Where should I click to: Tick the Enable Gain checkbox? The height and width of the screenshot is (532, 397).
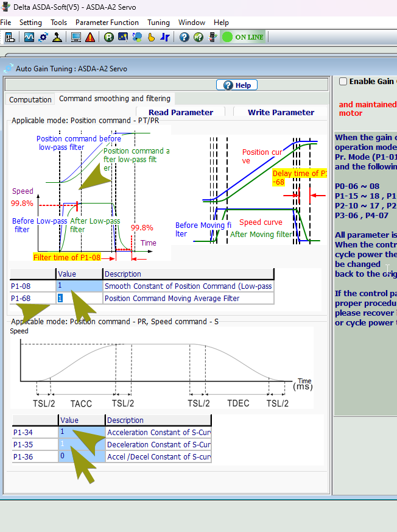click(343, 82)
